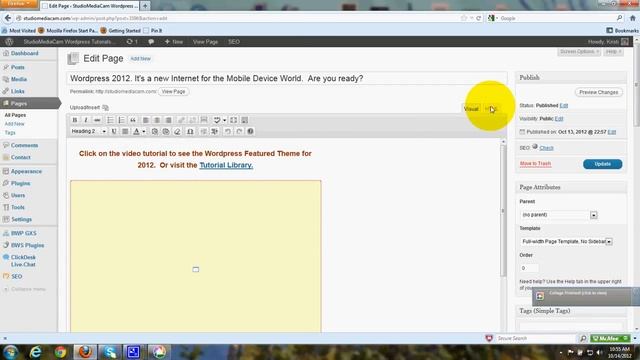Open the text color picker arrow

144,131
